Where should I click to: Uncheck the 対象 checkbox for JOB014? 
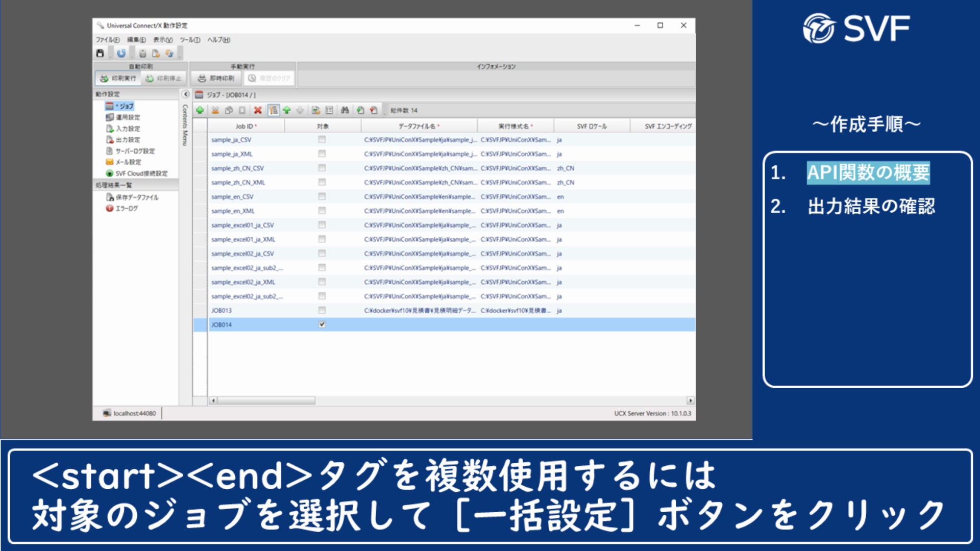322,324
